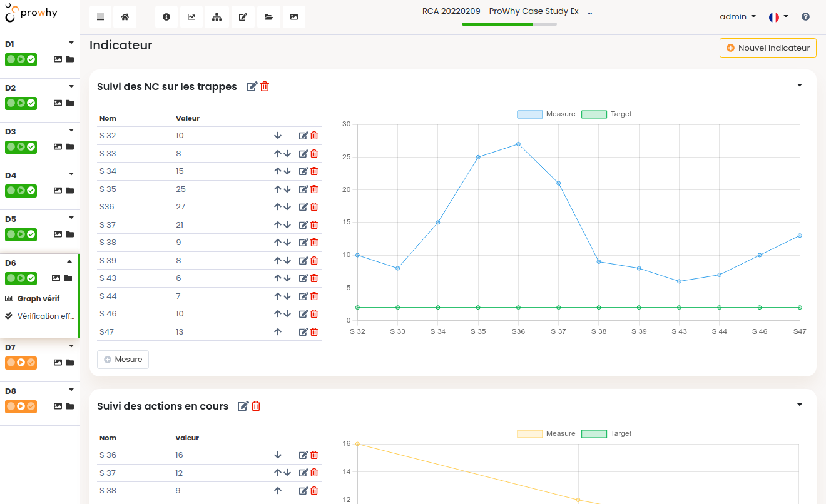Click the value 25 cell for S 35
The height and width of the screenshot is (504, 826).
point(181,189)
